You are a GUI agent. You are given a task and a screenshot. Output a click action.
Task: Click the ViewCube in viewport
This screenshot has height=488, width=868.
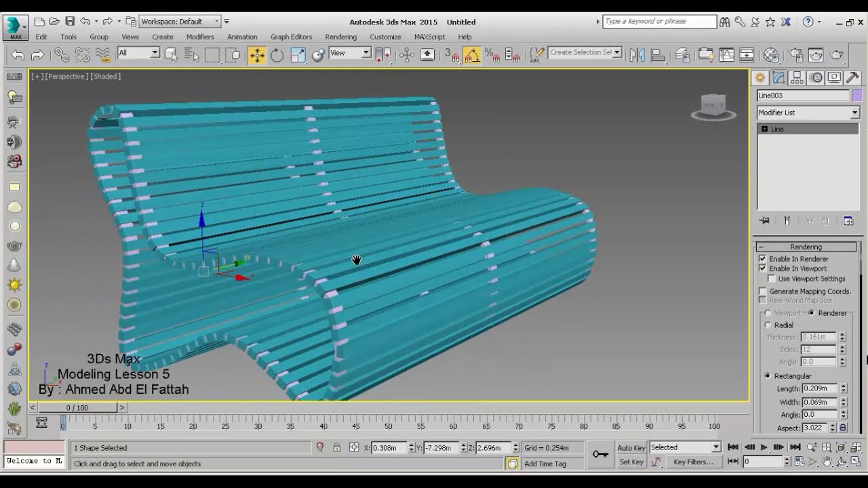coord(713,106)
